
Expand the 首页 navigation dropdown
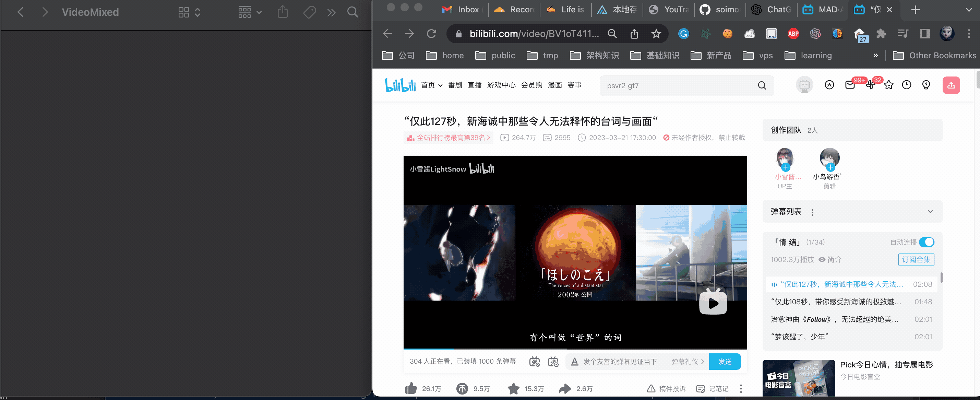432,85
